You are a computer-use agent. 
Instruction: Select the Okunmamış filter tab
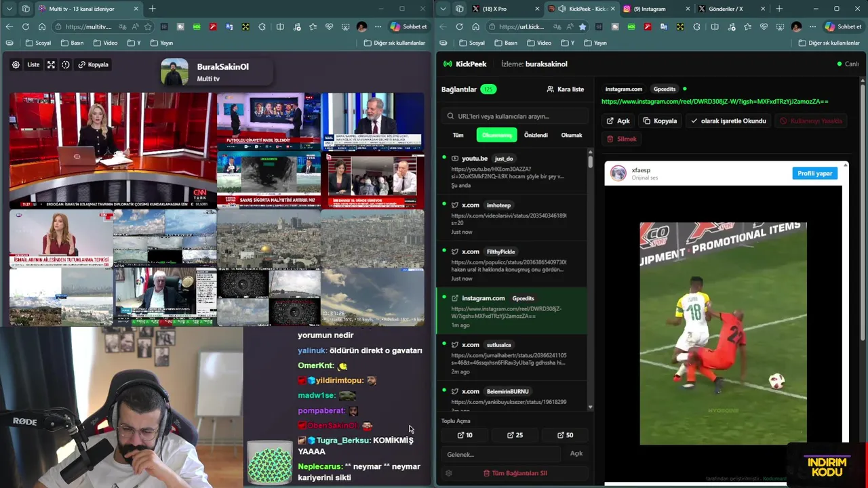point(496,135)
